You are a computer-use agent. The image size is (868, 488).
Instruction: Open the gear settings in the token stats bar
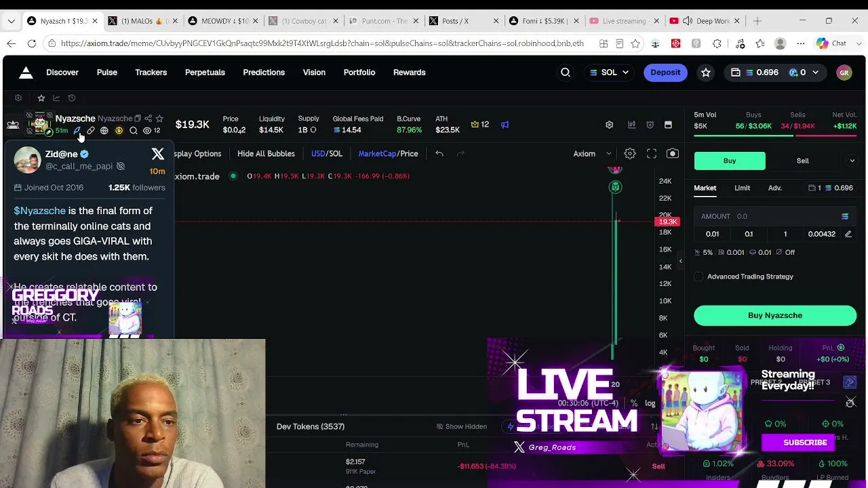click(x=609, y=125)
